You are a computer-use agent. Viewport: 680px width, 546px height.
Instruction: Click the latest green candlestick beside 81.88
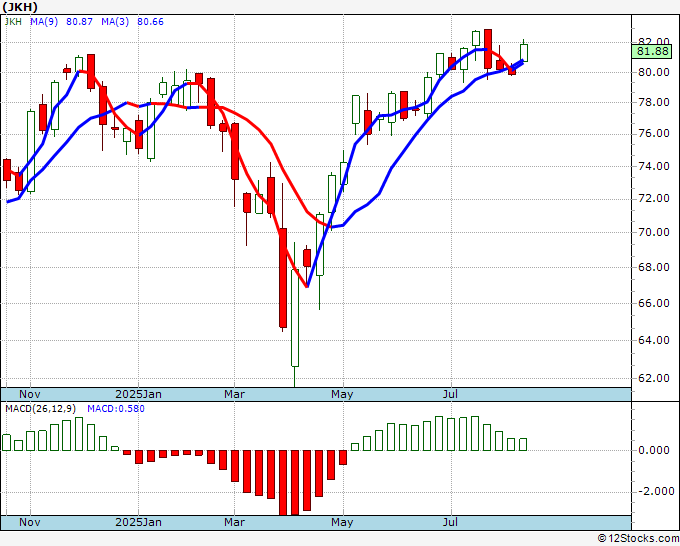pyautogui.click(x=524, y=53)
